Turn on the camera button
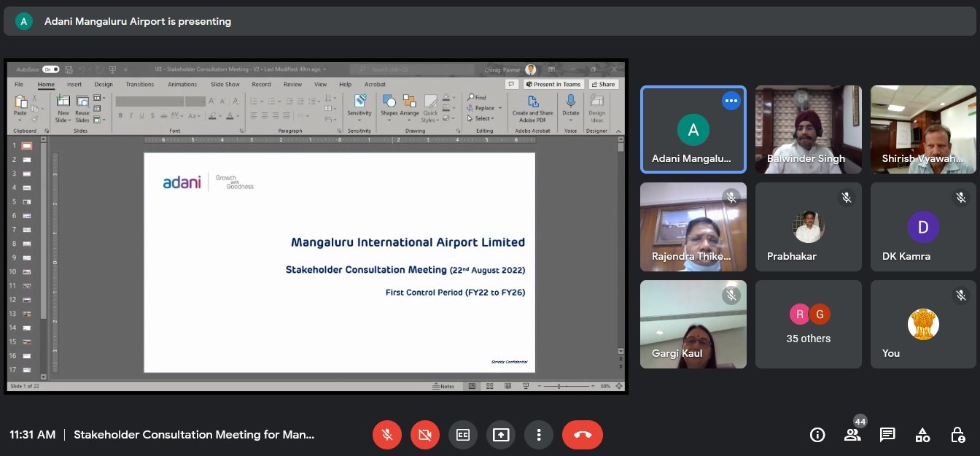Screen dimensions: 980x456 pyautogui.click(x=425, y=435)
